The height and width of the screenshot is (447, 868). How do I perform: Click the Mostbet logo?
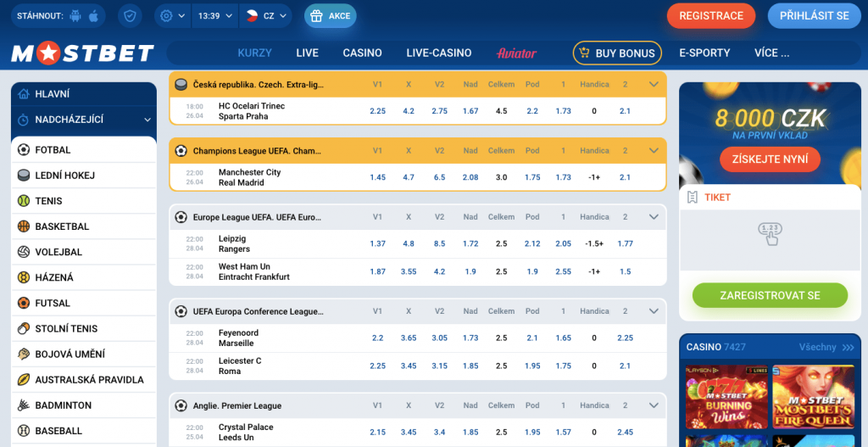(82, 53)
